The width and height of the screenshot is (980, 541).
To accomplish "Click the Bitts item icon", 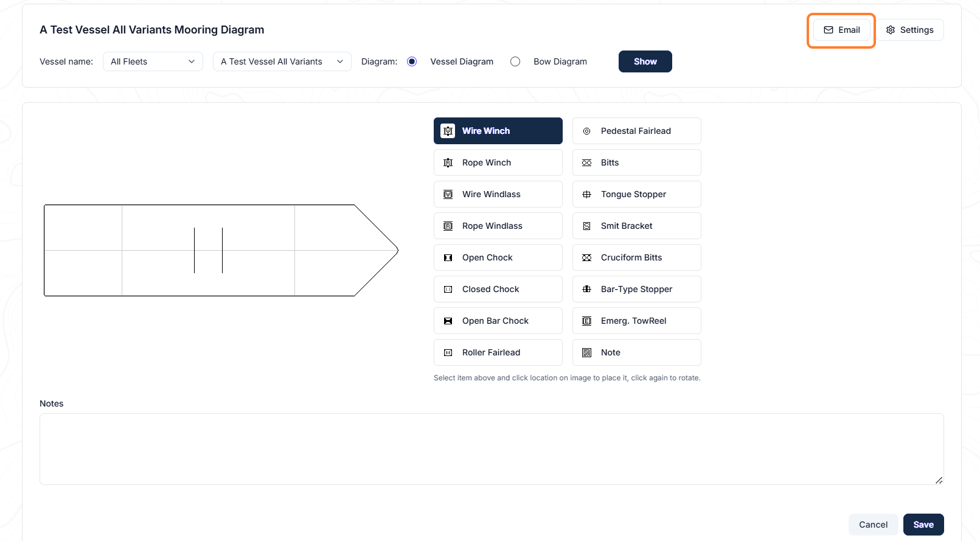I will 587,162.
